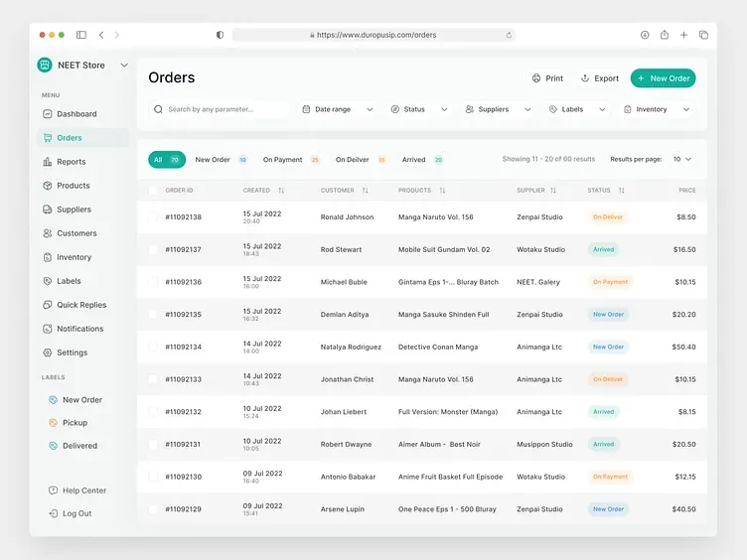Go forward with the browser forward arrow
The image size is (747, 560).
117,35
